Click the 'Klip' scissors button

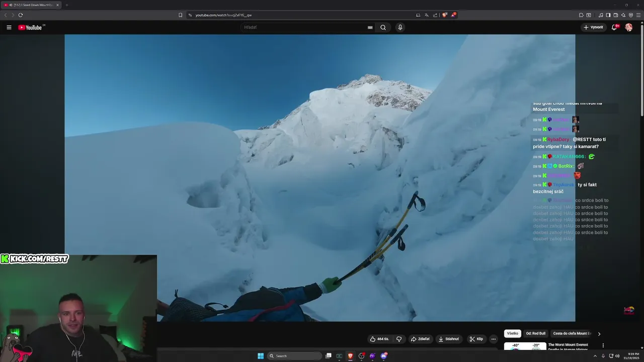click(476, 339)
